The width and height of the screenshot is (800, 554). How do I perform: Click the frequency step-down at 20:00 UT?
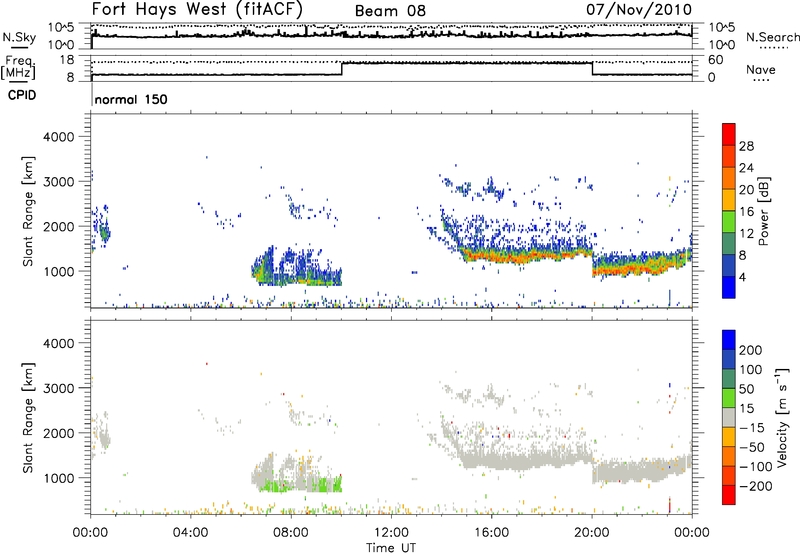click(x=592, y=69)
